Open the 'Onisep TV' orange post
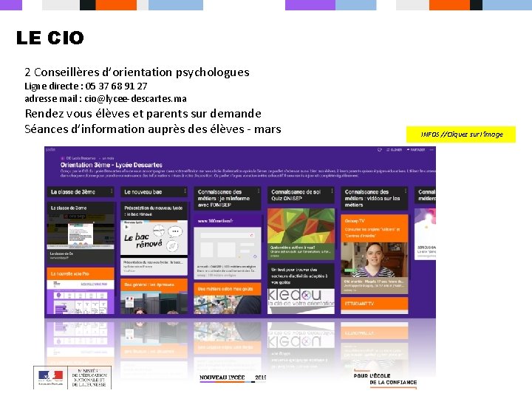Viewport: 532px width, 399px height. tap(374, 228)
